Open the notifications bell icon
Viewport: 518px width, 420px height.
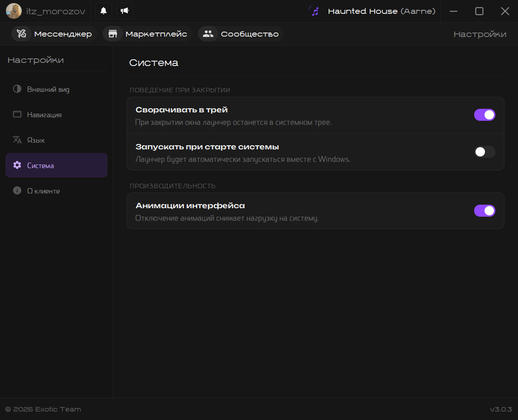(x=103, y=11)
